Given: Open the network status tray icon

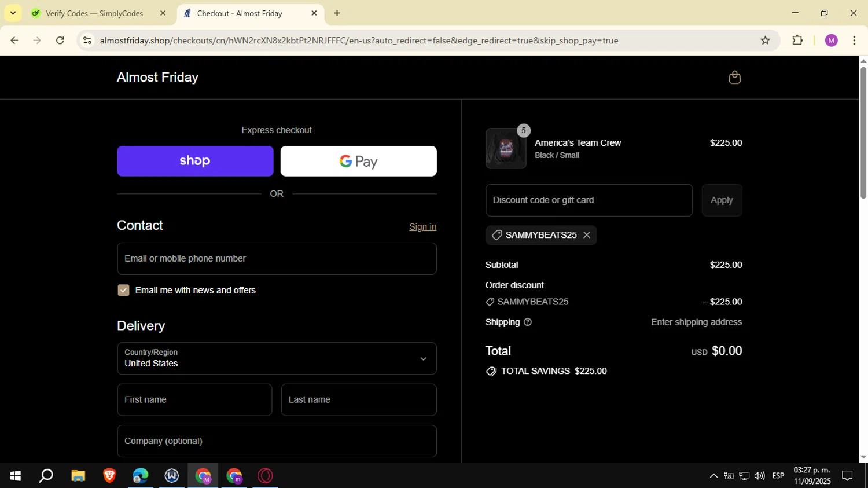Looking at the screenshot, I should 744,476.
